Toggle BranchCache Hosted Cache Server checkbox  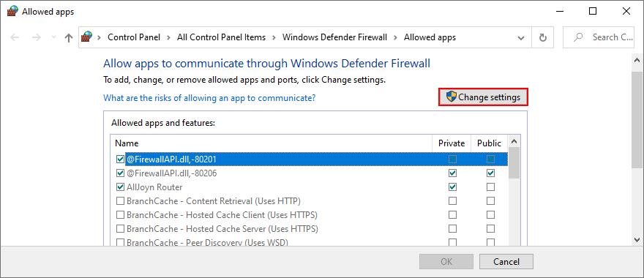[120, 229]
